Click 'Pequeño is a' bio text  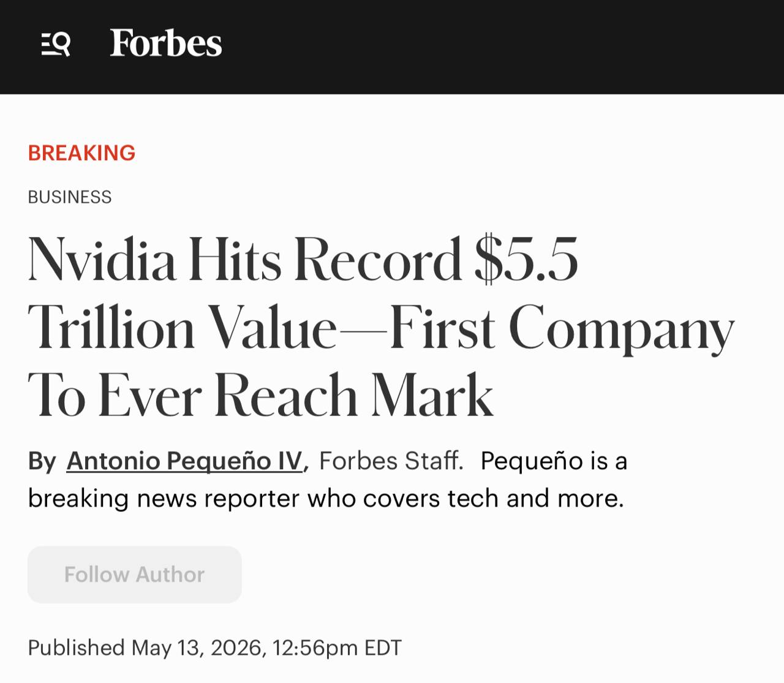pyautogui.click(x=554, y=461)
